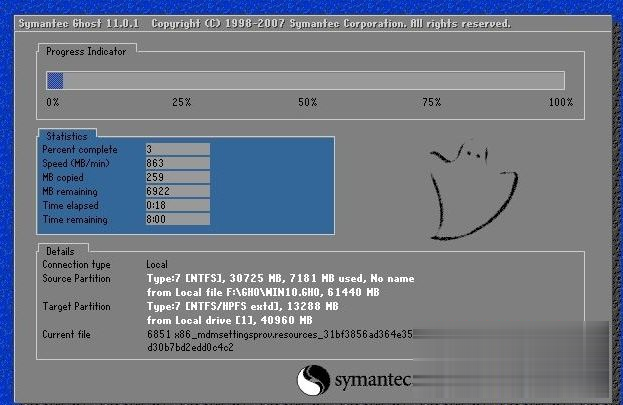
Task: Click the 100% progress marker label
Action: pyautogui.click(x=561, y=103)
